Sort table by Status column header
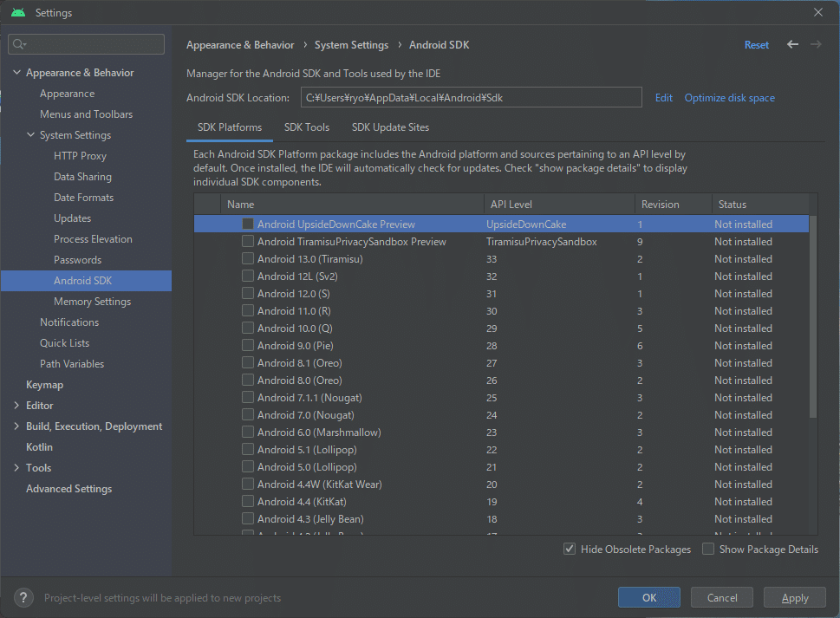Image resolution: width=840 pixels, height=618 pixels. click(x=760, y=204)
